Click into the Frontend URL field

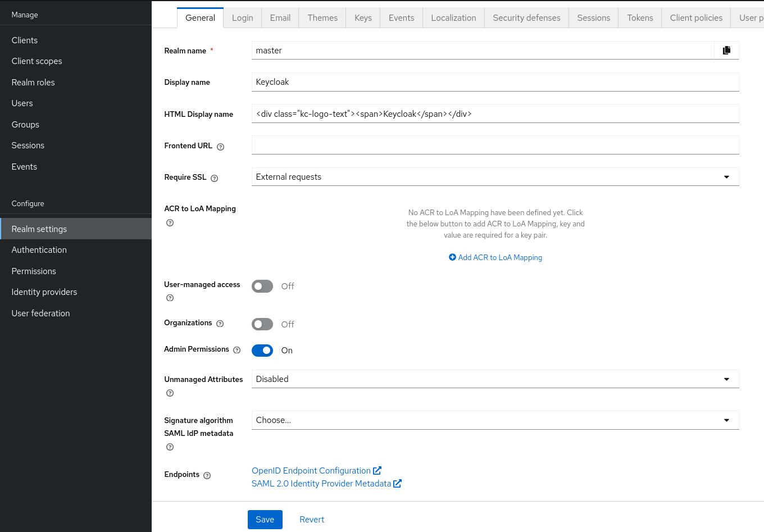tap(494, 145)
